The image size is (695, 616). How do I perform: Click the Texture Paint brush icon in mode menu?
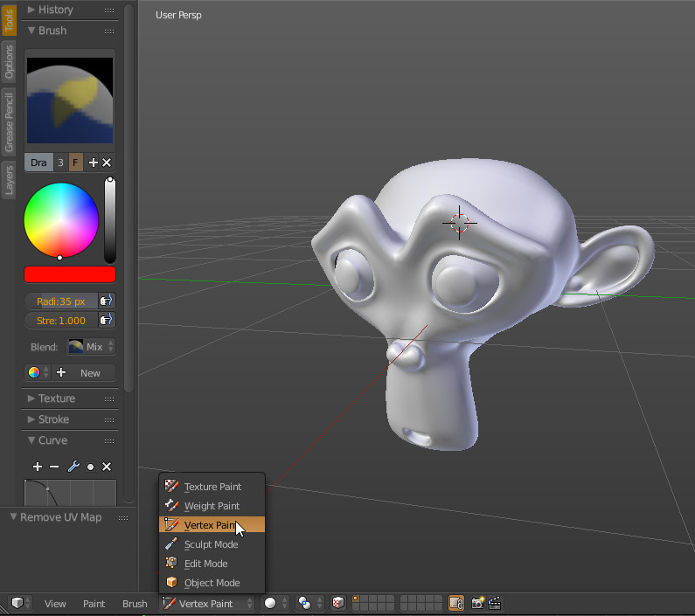(171, 486)
